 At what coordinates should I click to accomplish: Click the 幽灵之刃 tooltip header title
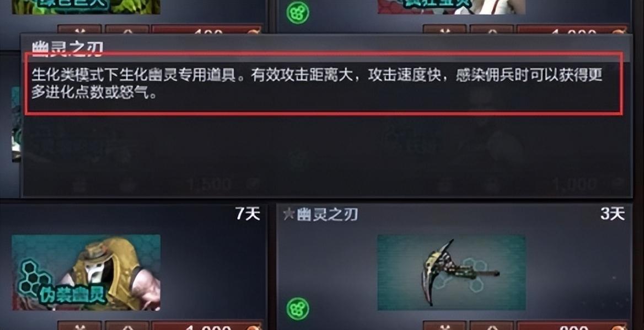(x=67, y=47)
